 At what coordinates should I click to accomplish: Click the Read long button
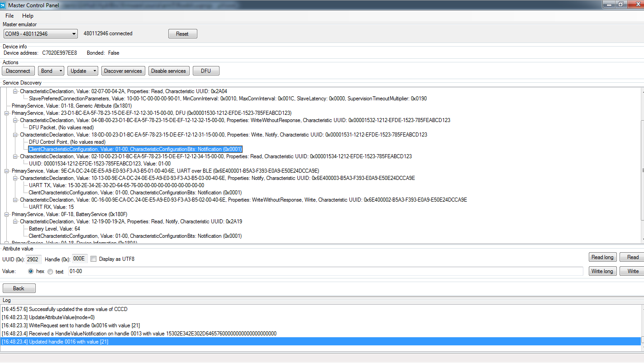tap(602, 257)
